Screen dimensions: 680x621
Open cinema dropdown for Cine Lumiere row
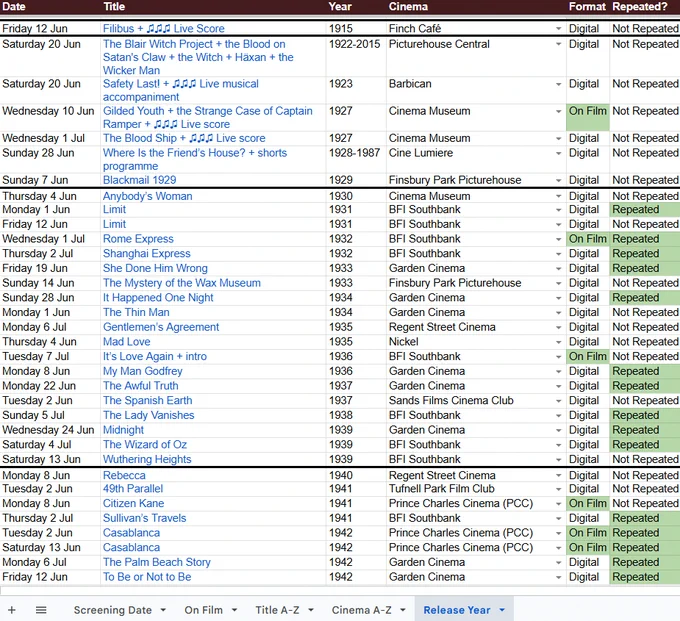[559, 153]
